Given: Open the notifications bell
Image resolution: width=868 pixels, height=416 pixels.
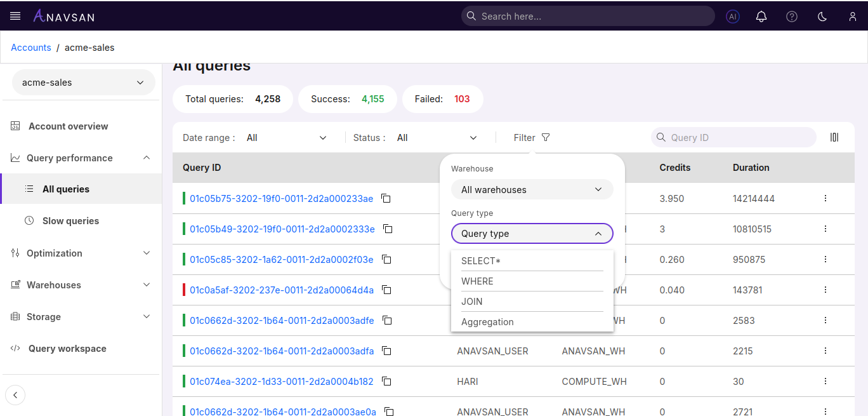Looking at the screenshot, I should click(x=761, y=17).
